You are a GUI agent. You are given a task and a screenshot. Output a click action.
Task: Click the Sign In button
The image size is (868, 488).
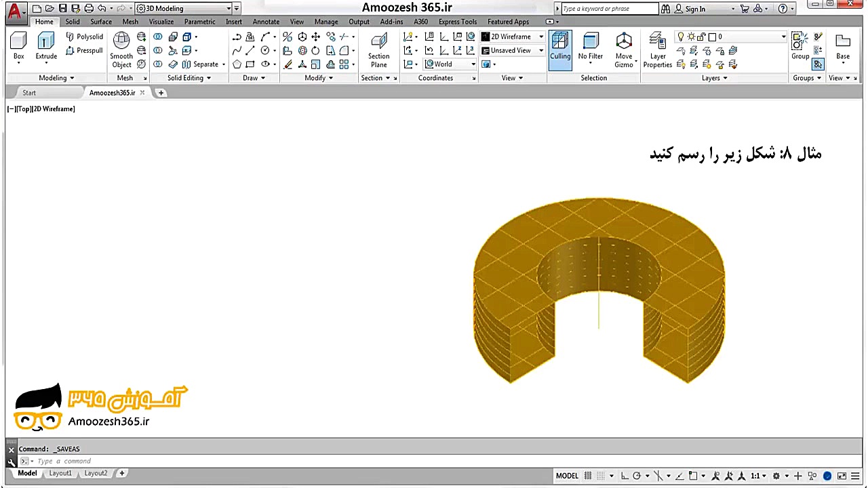[695, 9]
